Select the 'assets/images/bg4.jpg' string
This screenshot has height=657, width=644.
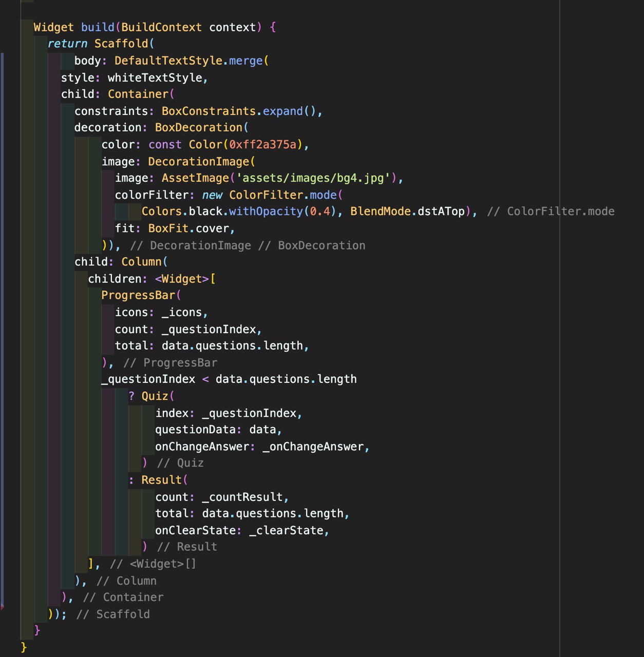313,178
